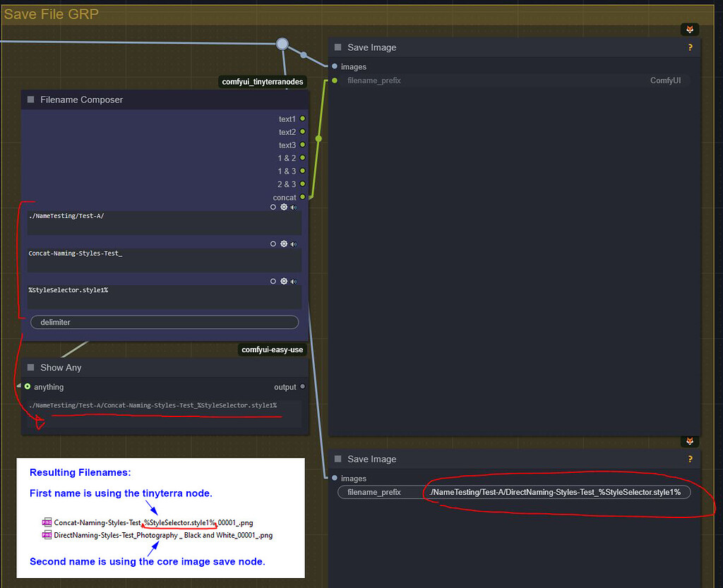Click the circled filename_prefix value on bottom Save Image
Viewport: 723px width, 588px height.
click(x=556, y=492)
